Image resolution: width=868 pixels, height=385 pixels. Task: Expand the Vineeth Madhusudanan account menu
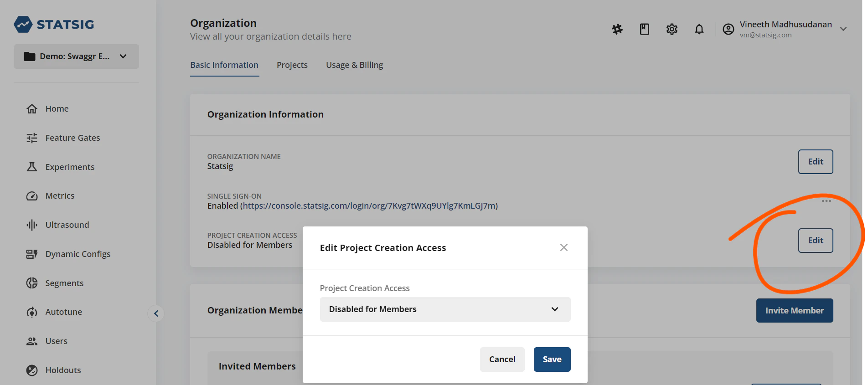click(x=843, y=29)
